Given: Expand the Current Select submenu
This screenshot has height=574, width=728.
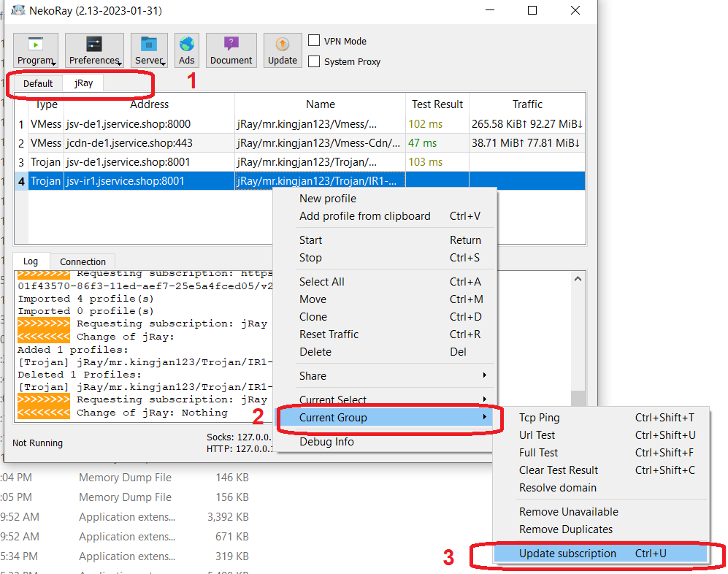Looking at the screenshot, I should pos(384,399).
